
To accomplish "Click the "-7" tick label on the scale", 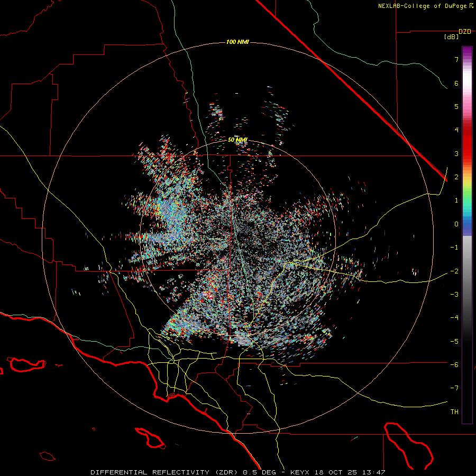I will [454, 388].
